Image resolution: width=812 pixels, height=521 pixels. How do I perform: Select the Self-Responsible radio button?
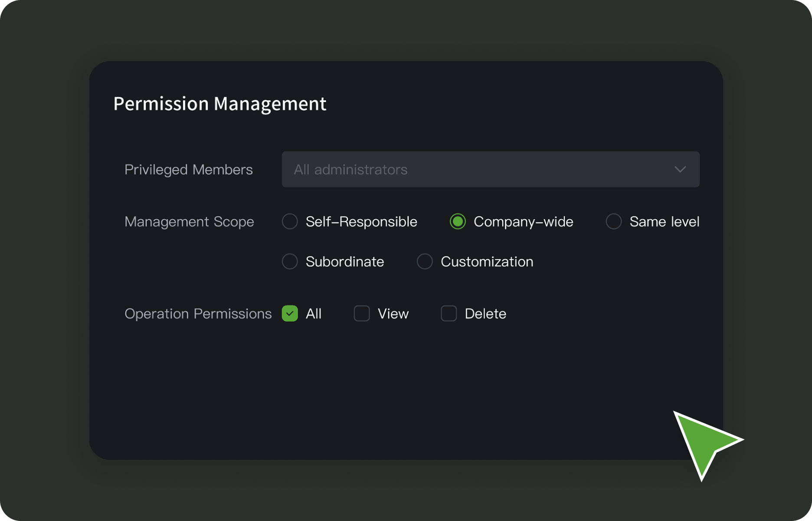coord(290,221)
